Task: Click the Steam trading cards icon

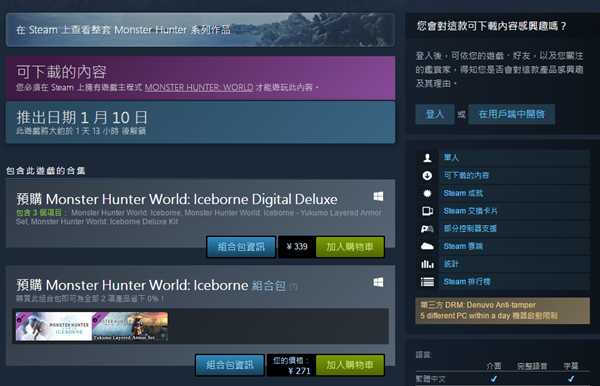Action: pos(427,211)
